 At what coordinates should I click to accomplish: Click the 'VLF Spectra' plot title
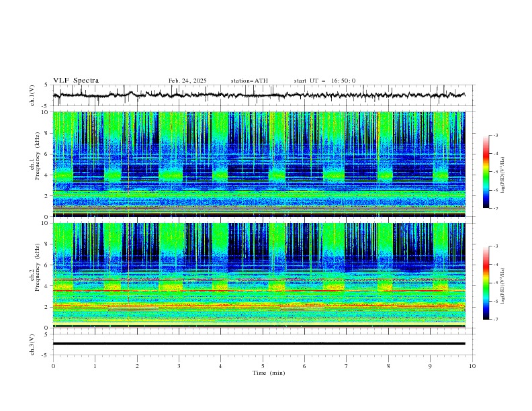pos(76,81)
